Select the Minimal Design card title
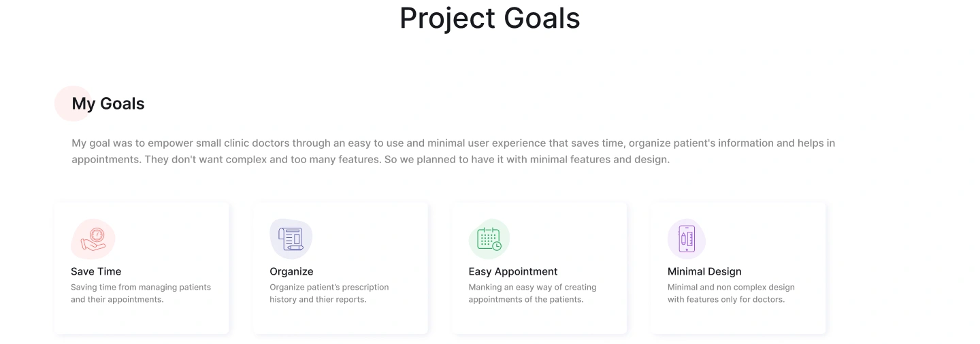980x344 pixels. click(704, 271)
